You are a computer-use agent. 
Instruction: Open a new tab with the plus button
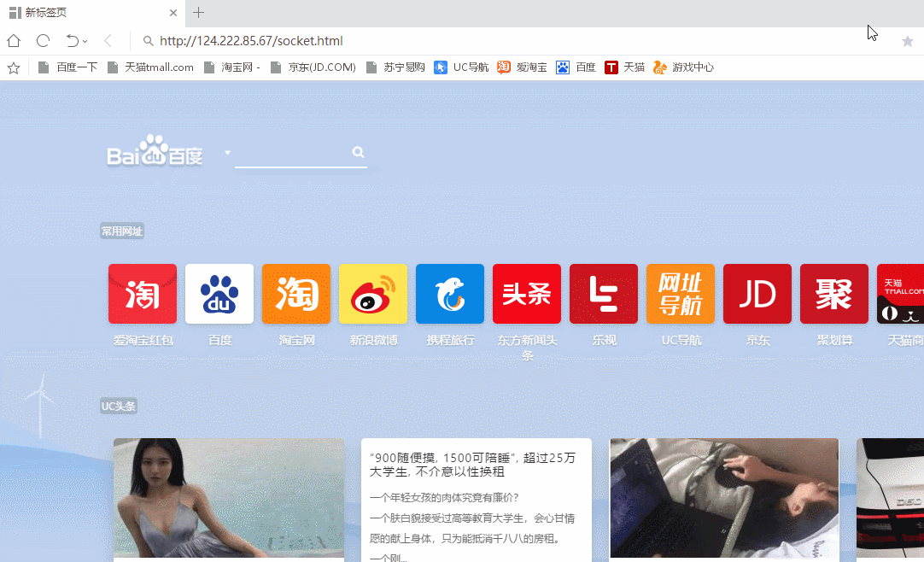[199, 13]
